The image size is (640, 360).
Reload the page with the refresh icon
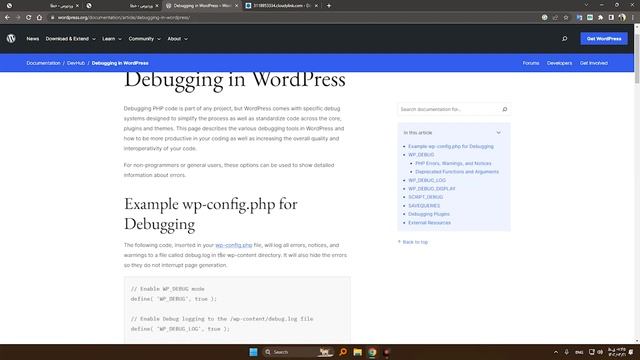tap(29, 18)
